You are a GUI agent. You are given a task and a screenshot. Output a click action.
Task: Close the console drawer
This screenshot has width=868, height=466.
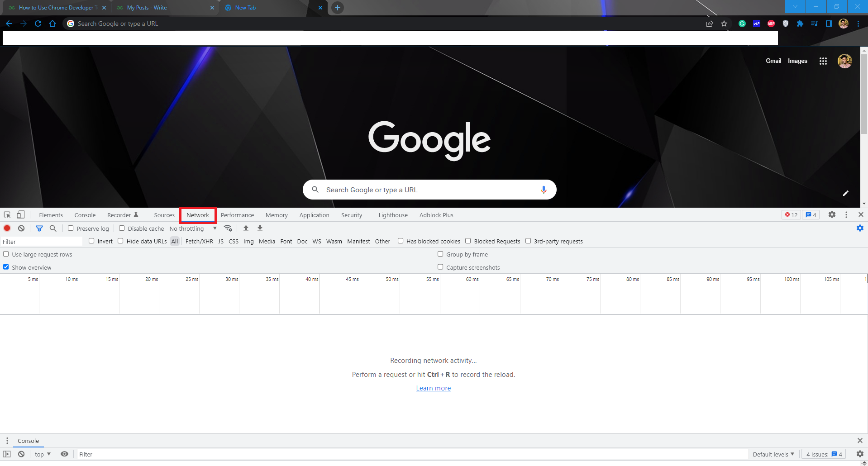[x=860, y=441]
